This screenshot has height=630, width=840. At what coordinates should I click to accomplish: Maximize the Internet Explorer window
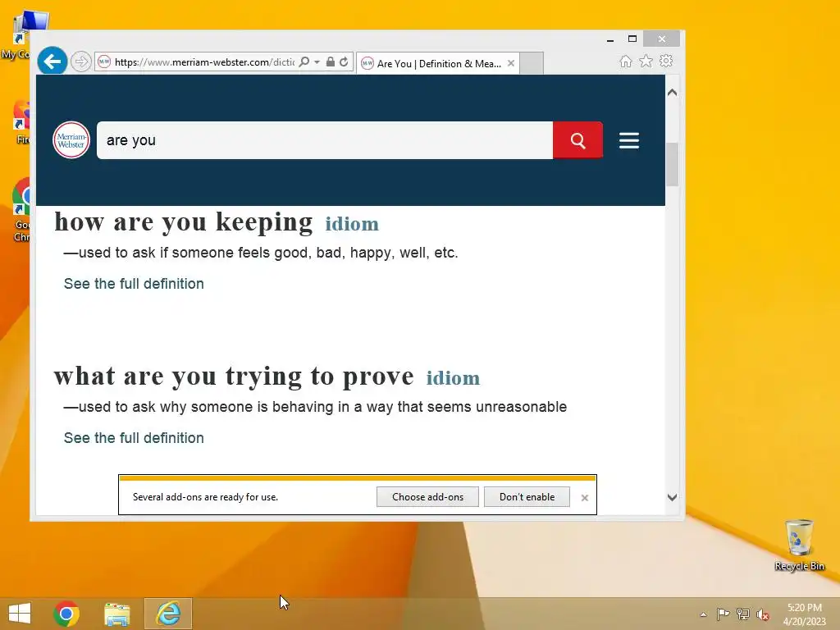[632, 39]
